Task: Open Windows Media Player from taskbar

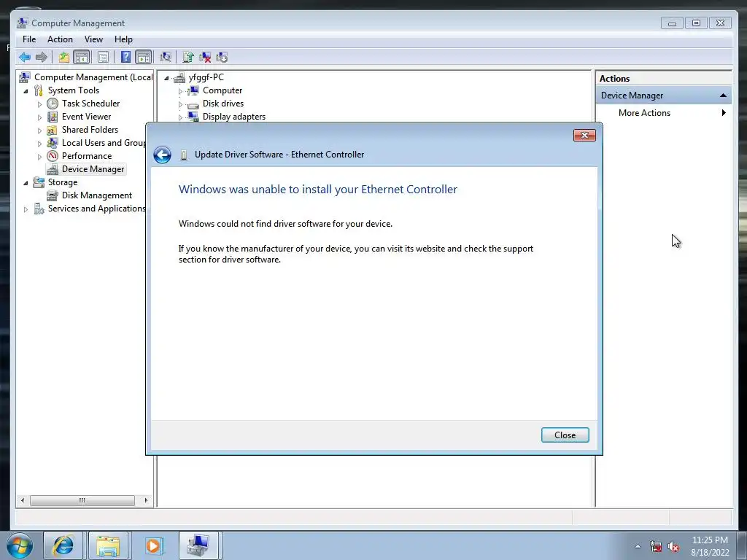Action: tap(153, 545)
